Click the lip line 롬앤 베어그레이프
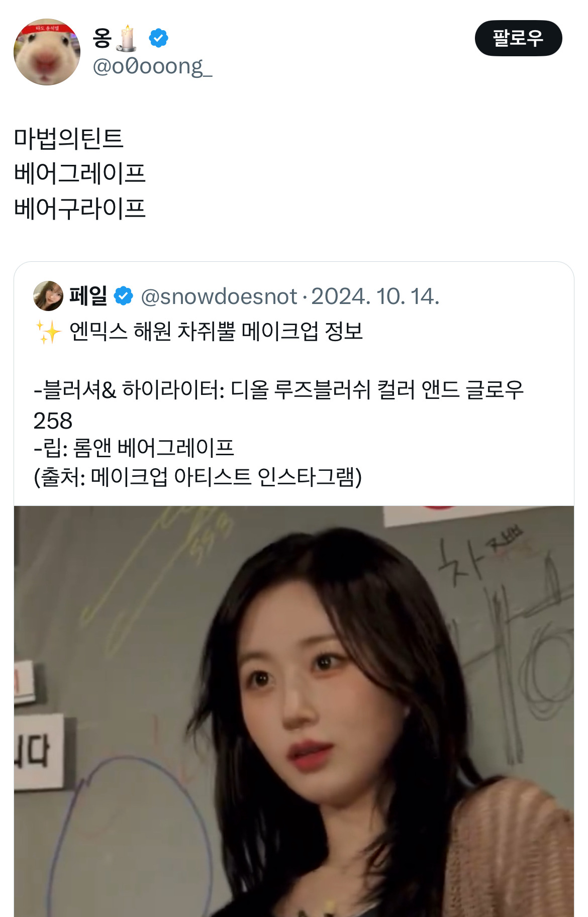The image size is (588, 917). pos(134,448)
